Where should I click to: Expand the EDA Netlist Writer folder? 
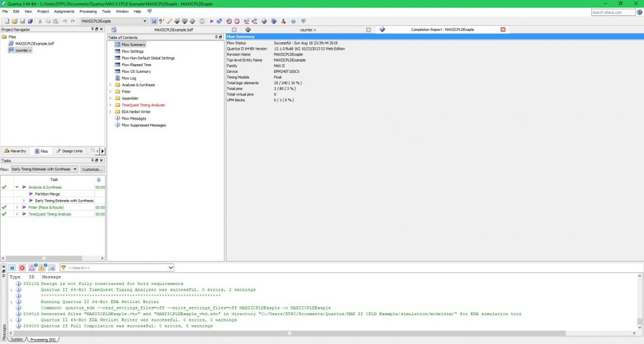pos(110,112)
